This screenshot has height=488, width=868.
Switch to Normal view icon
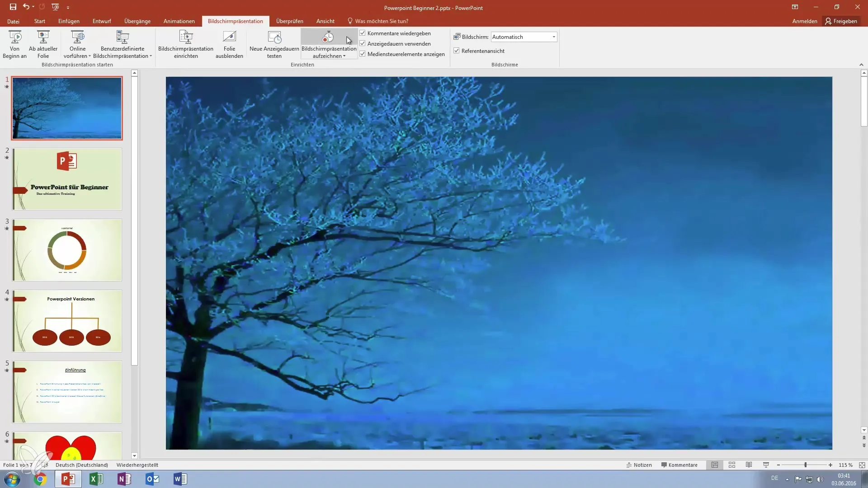715,465
